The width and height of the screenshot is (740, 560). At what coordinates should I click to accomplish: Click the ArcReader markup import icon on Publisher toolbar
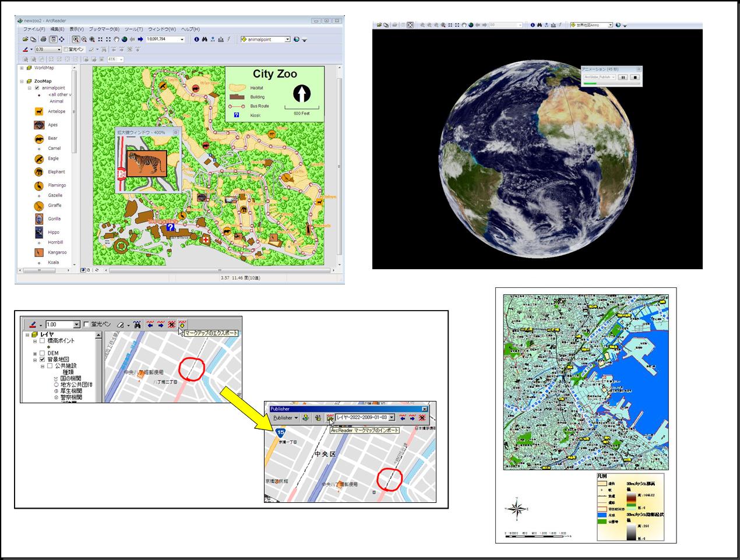pyautogui.click(x=330, y=418)
